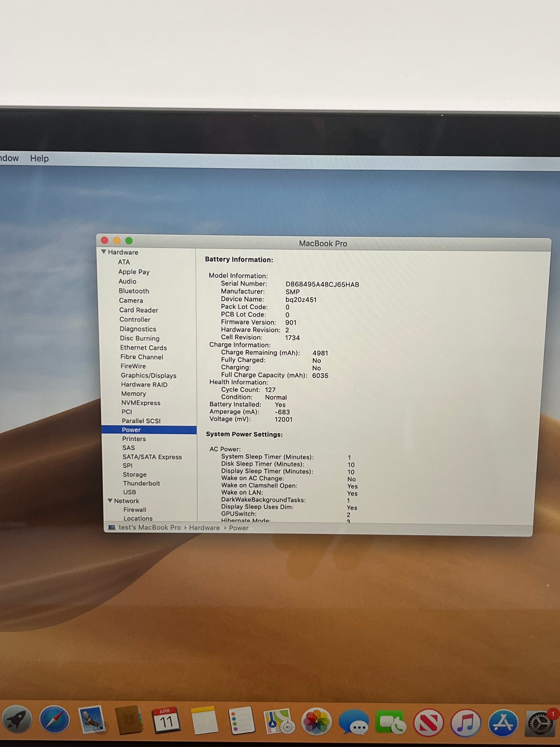Select Controller in the sidebar
The width and height of the screenshot is (560, 747).
(135, 319)
